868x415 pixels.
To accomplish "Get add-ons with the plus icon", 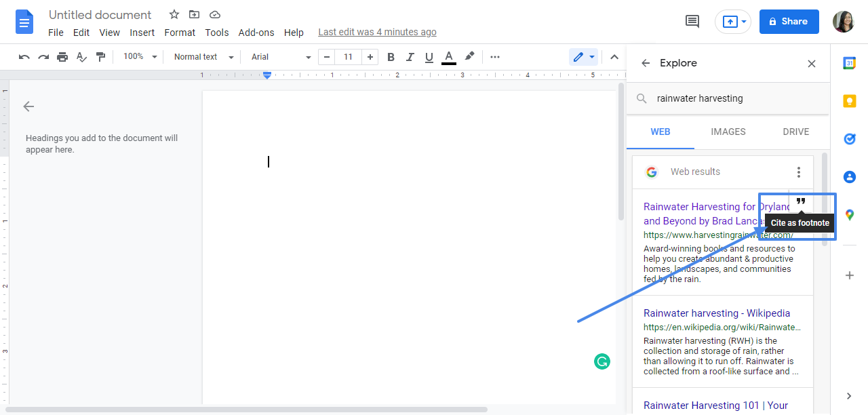I will pyautogui.click(x=849, y=275).
